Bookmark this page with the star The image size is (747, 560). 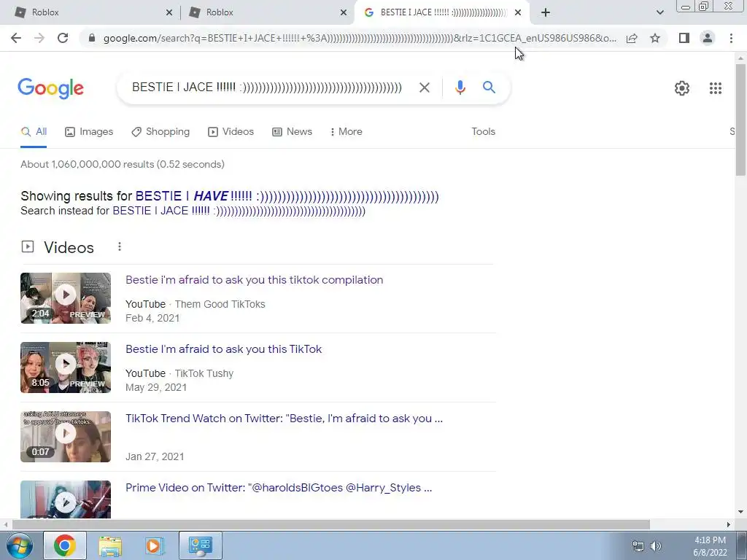pyautogui.click(x=655, y=38)
